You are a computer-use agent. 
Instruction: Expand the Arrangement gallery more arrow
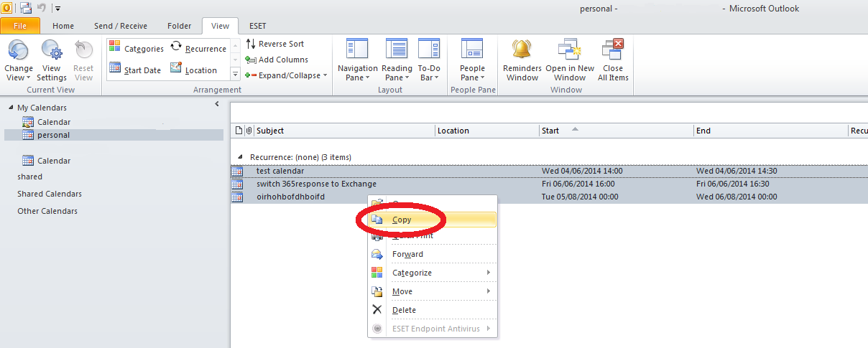tap(235, 74)
